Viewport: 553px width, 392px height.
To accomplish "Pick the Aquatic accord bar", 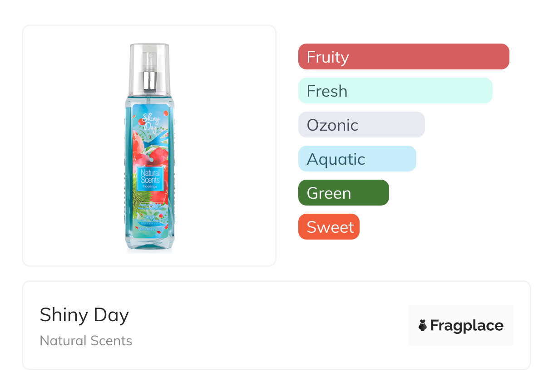I will (357, 159).
